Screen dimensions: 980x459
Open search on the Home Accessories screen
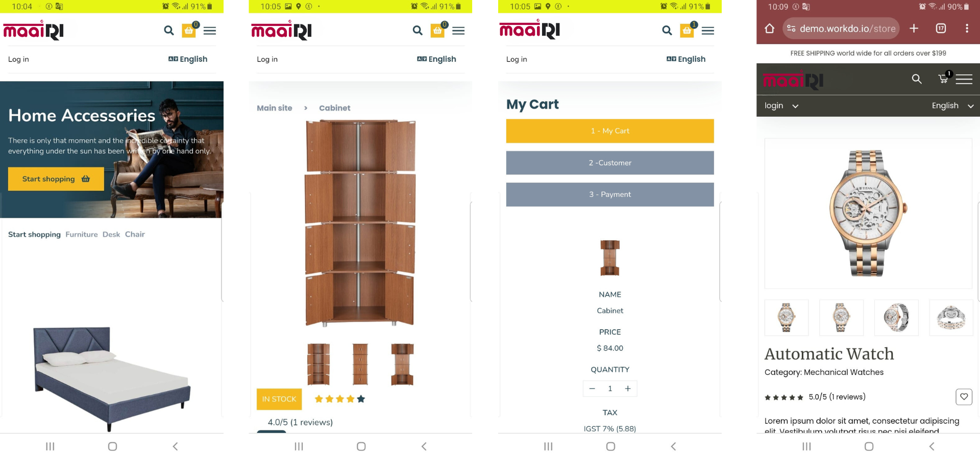pyautogui.click(x=168, y=31)
